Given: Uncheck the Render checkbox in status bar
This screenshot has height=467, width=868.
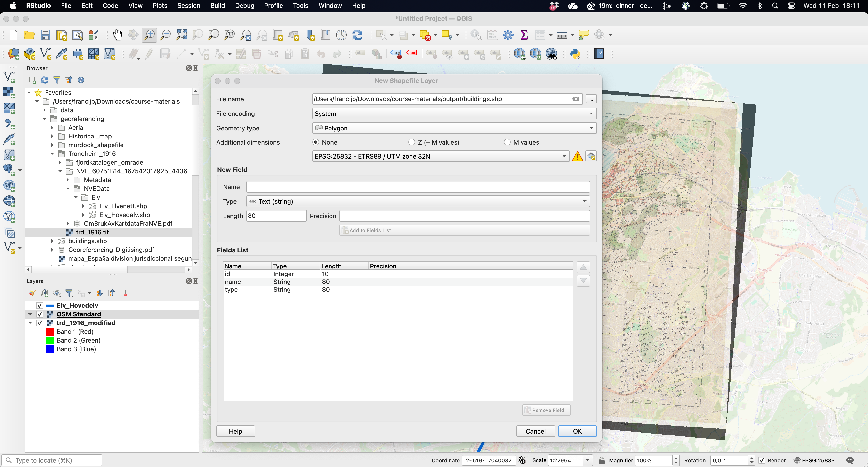Looking at the screenshot, I should pos(762,461).
